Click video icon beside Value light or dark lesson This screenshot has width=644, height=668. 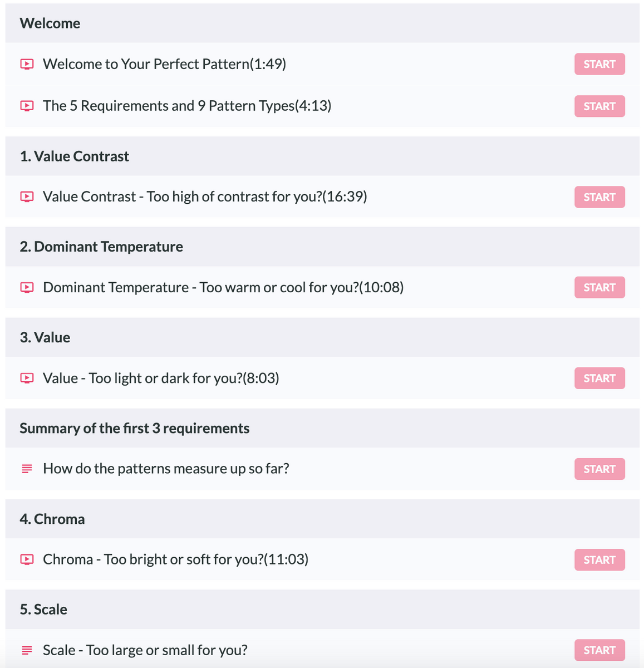pyautogui.click(x=27, y=378)
